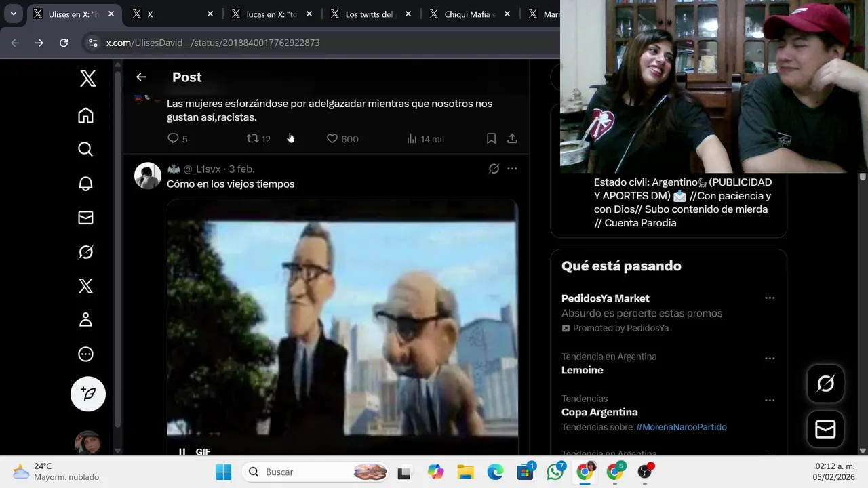
Task: Pause the GIF in the reply
Action: click(x=182, y=451)
